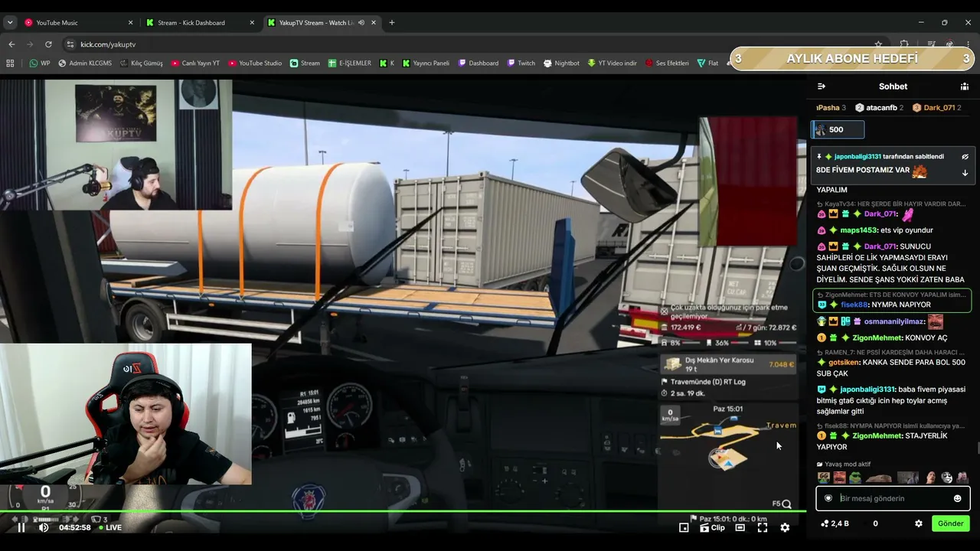Open Admin KLCGMS bookmark

(85, 64)
